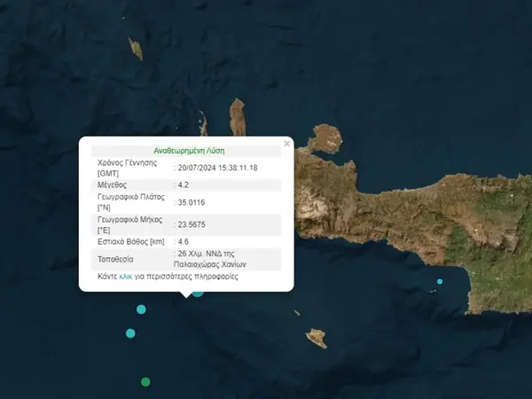
Task: Click the latitude value 35.0116
Action: pos(192,202)
